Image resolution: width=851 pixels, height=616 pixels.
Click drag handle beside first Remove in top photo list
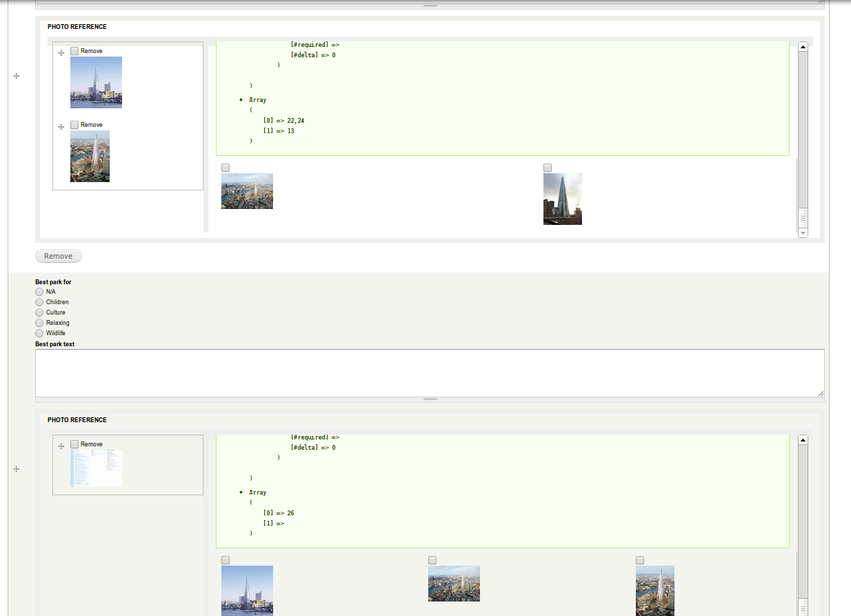pos(61,52)
